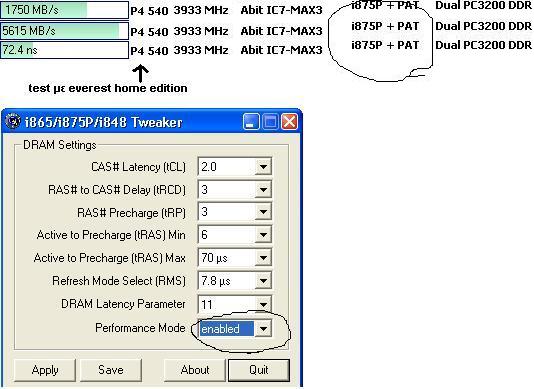Click the 'Performance Mode' label
The image size is (534, 389).
(x=140, y=328)
